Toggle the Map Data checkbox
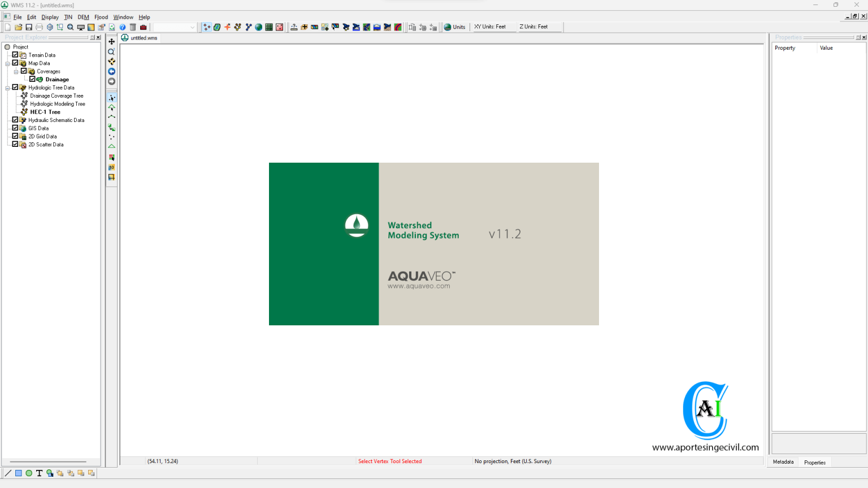Viewport: 868px width, 488px height. 15,63
